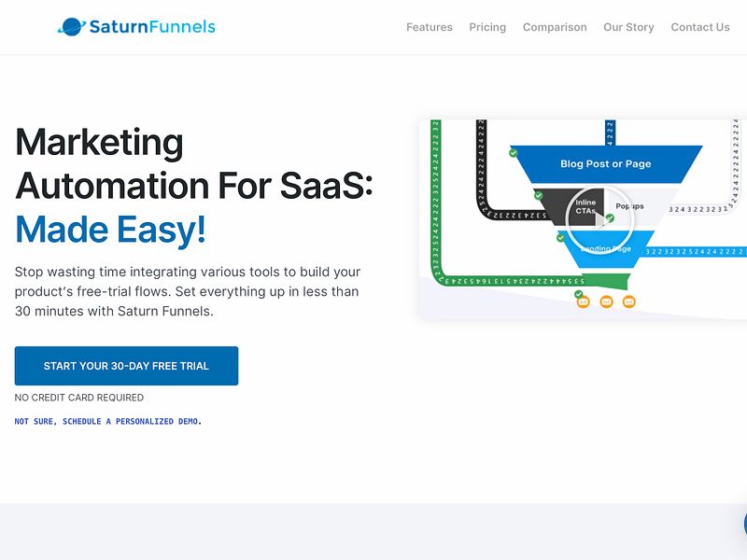Image resolution: width=747 pixels, height=560 pixels.
Task: Open the Features menu item
Action: [430, 27]
